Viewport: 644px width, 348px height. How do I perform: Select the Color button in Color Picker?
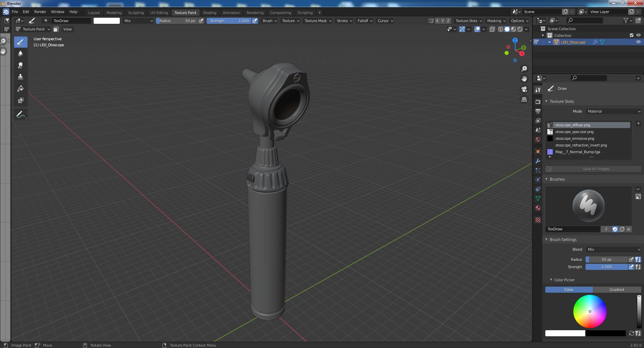(569, 290)
